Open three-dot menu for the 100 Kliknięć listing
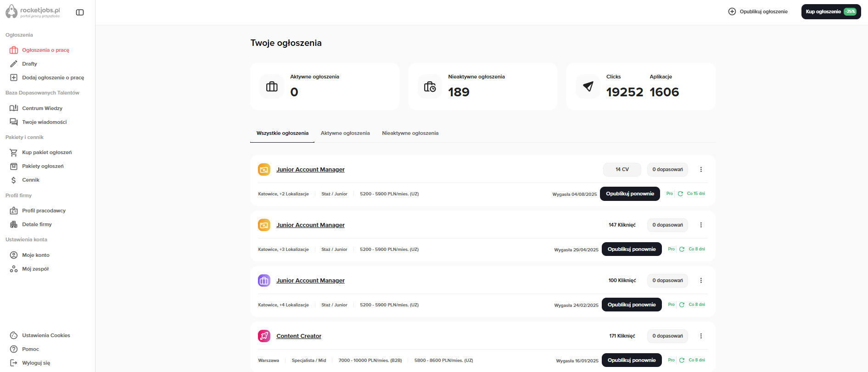This screenshot has width=868, height=372. pyautogui.click(x=701, y=281)
